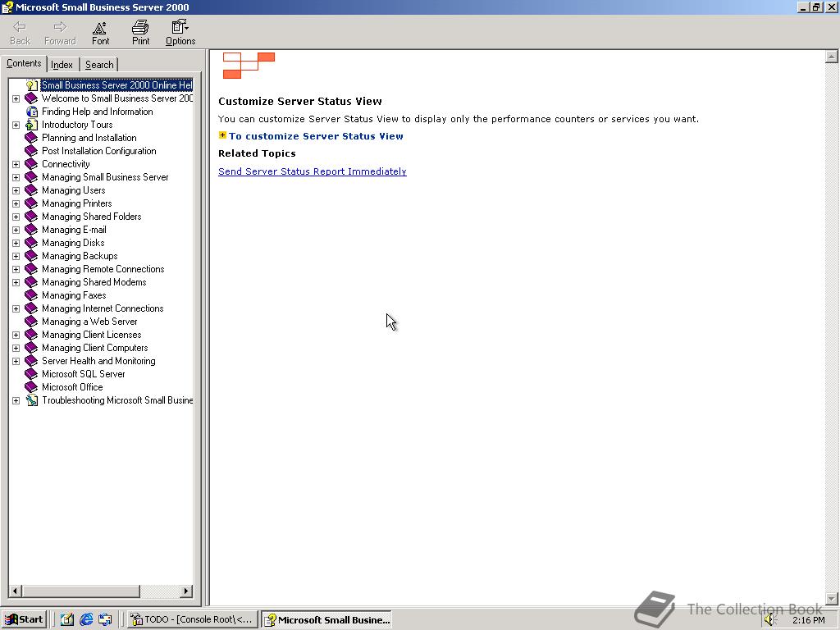Expand the Managing E-mail node
Image resolution: width=840 pixels, height=630 pixels.
[x=16, y=230]
